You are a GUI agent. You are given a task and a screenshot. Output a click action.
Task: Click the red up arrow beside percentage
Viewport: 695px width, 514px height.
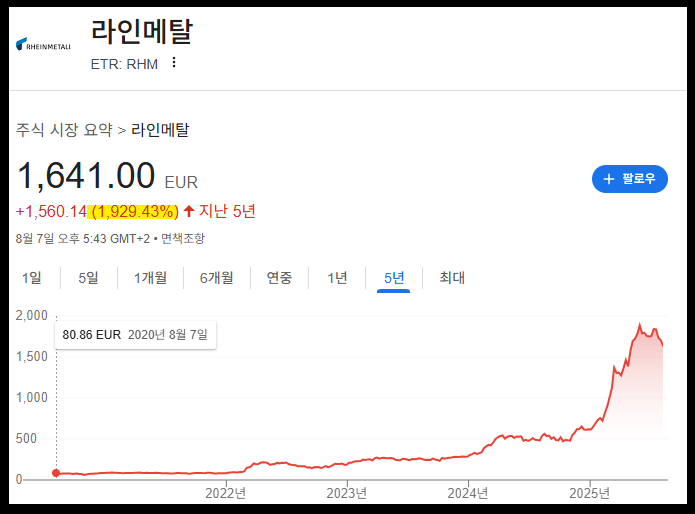(x=189, y=211)
